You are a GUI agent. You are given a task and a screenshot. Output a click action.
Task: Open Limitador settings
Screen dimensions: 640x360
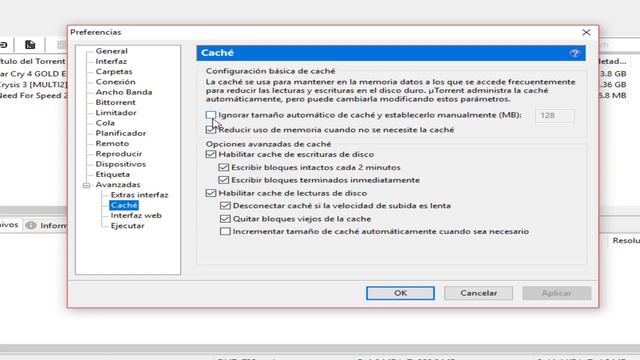pos(116,113)
